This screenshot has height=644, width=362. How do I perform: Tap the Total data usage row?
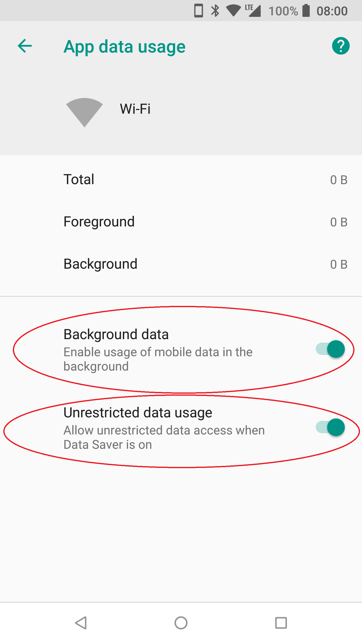(x=181, y=180)
